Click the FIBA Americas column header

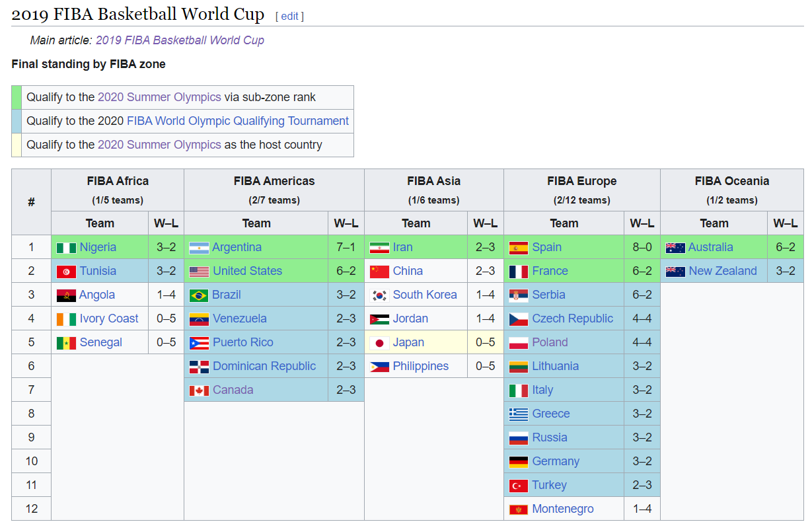(x=274, y=190)
